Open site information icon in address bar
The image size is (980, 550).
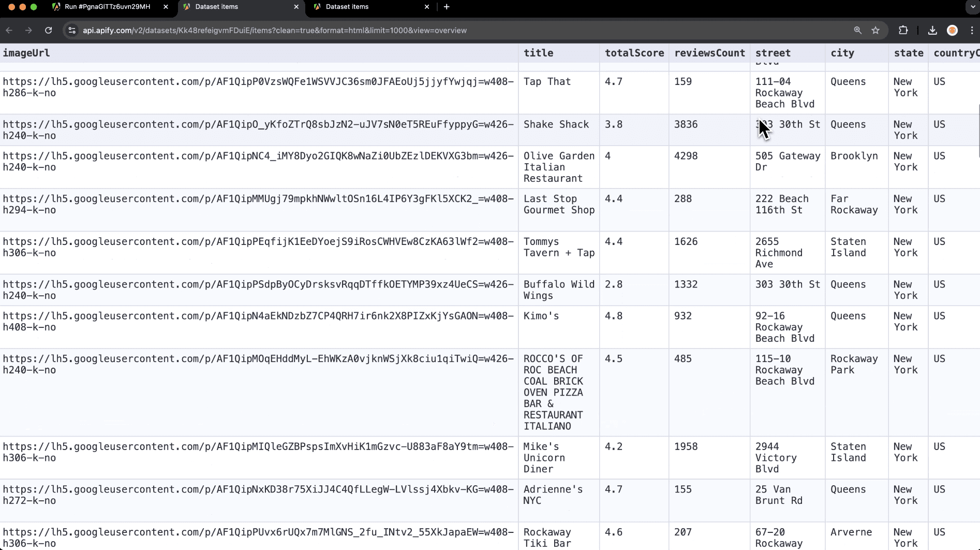(x=72, y=31)
